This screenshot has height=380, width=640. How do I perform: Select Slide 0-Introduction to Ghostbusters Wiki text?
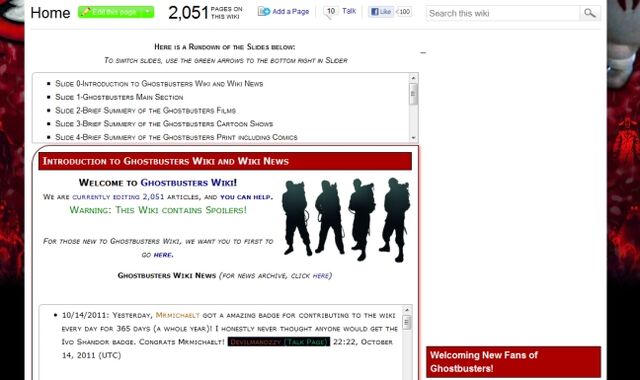(x=159, y=84)
